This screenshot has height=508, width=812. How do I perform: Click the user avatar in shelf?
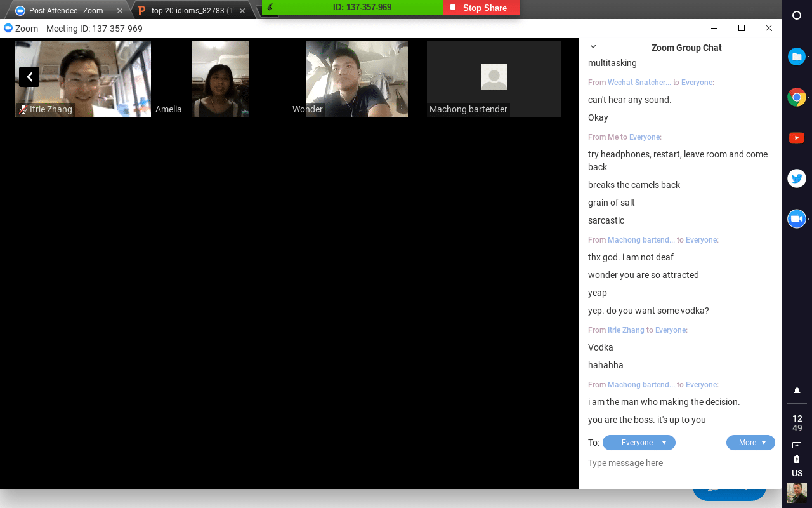(797, 493)
